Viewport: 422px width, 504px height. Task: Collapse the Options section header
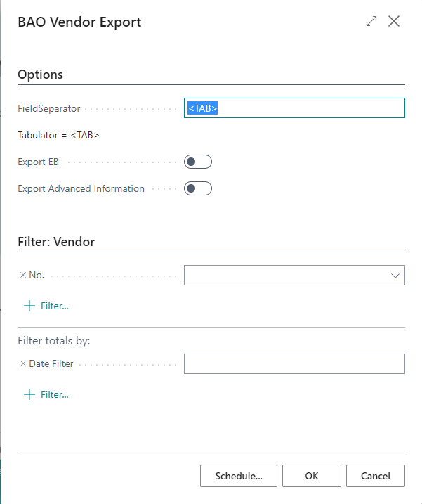pyautogui.click(x=41, y=75)
